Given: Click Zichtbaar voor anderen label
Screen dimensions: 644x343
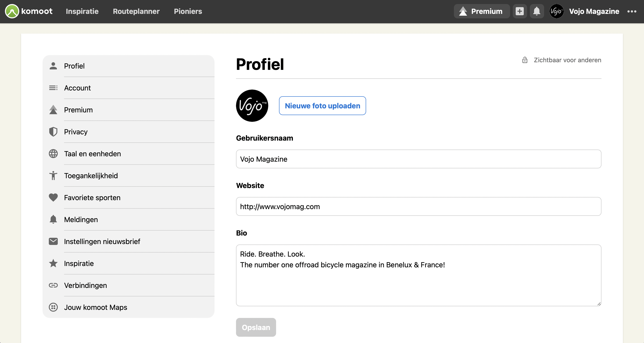Looking at the screenshot, I should tap(567, 60).
